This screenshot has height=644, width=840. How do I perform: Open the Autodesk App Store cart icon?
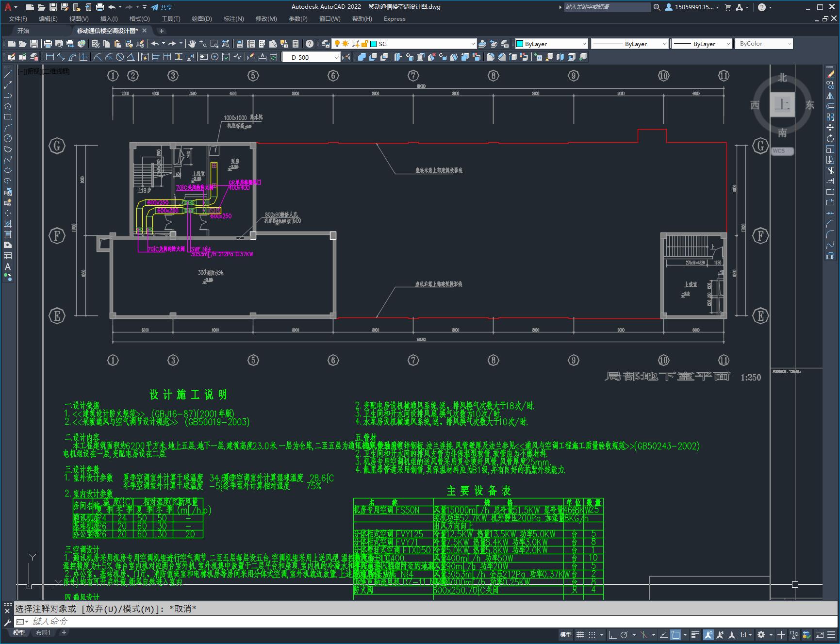point(727,7)
